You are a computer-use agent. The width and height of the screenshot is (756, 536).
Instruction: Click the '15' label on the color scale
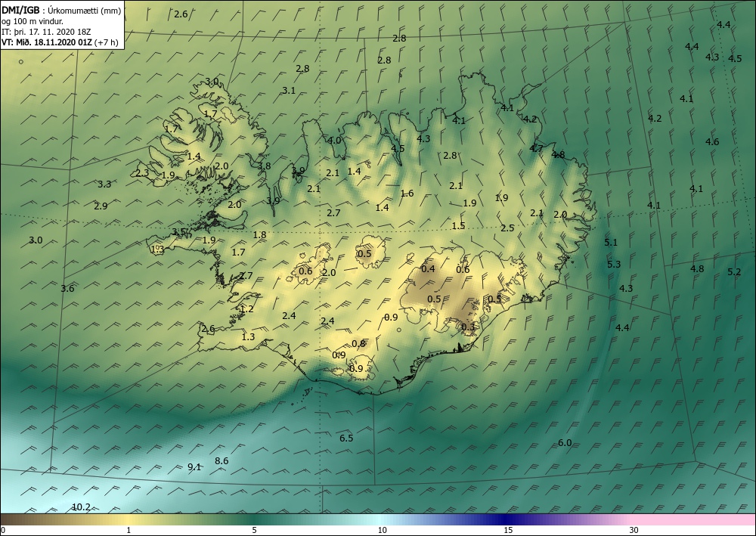[508, 530]
